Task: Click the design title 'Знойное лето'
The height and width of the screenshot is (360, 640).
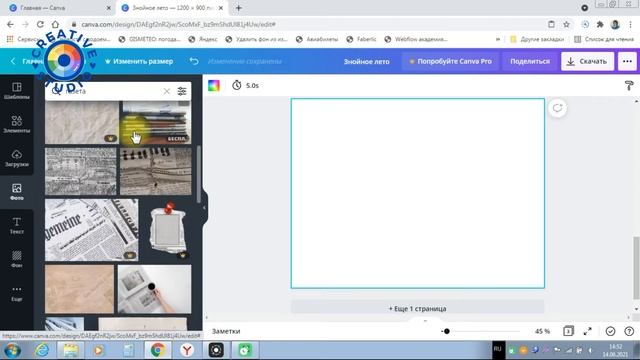Action: [367, 61]
